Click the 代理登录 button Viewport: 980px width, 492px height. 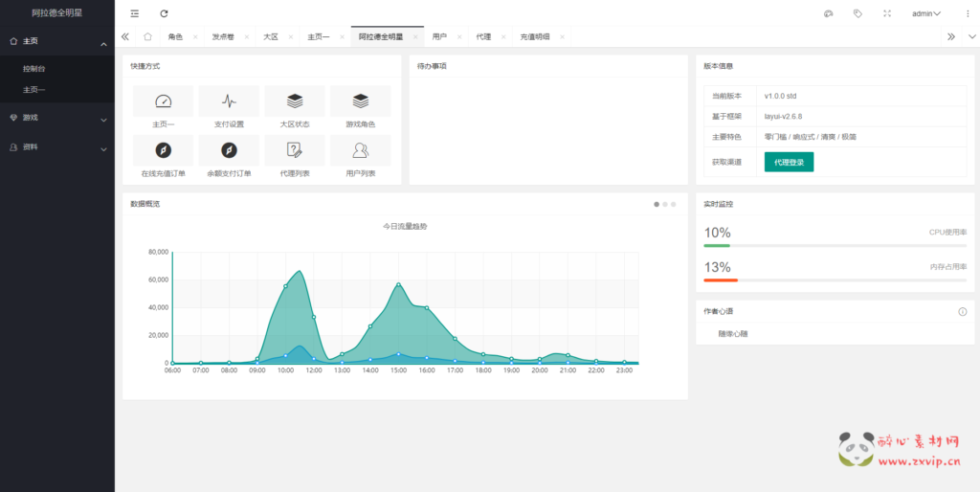coord(789,162)
